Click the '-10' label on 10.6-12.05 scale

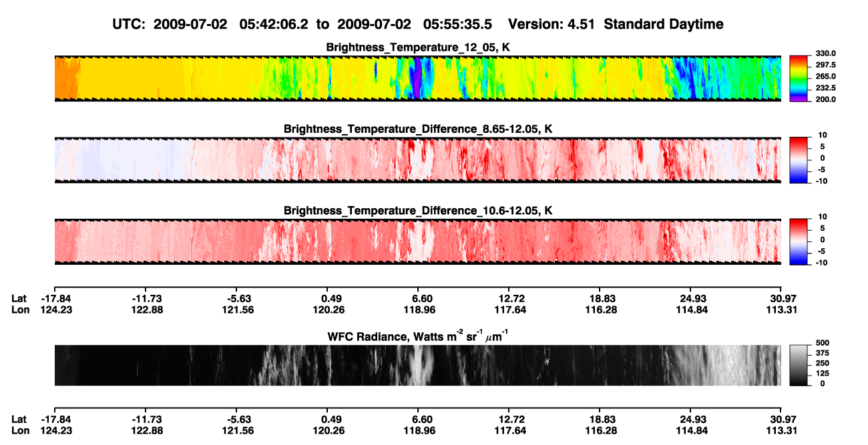click(822, 263)
